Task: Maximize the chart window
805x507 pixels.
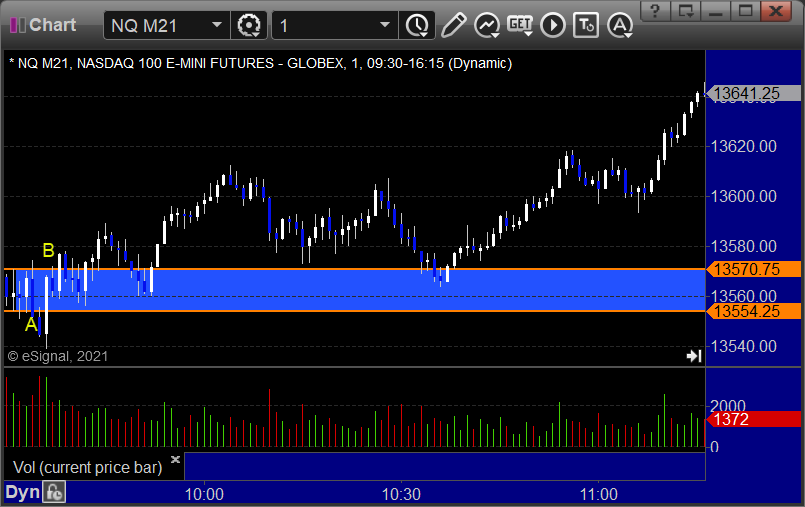Action: click(x=745, y=10)
